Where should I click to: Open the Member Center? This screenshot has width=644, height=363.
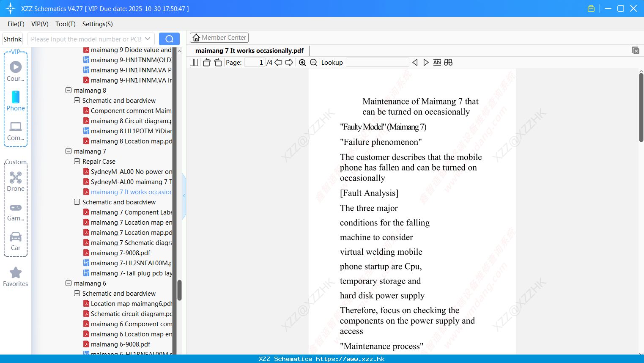click(x=219, y=38)
